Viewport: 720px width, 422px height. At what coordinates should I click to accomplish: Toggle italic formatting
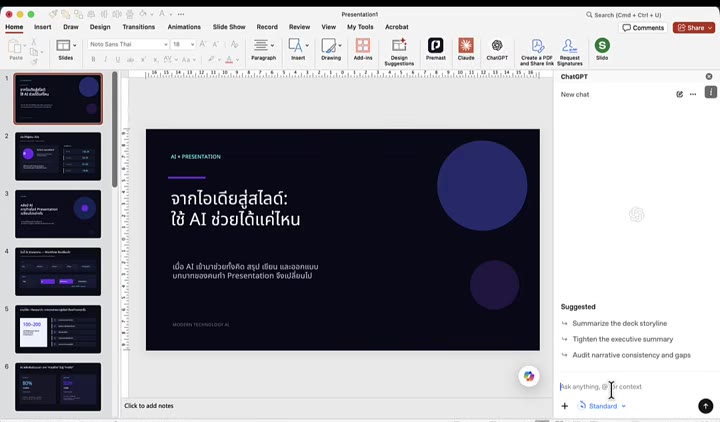click(x=106, y=59)
